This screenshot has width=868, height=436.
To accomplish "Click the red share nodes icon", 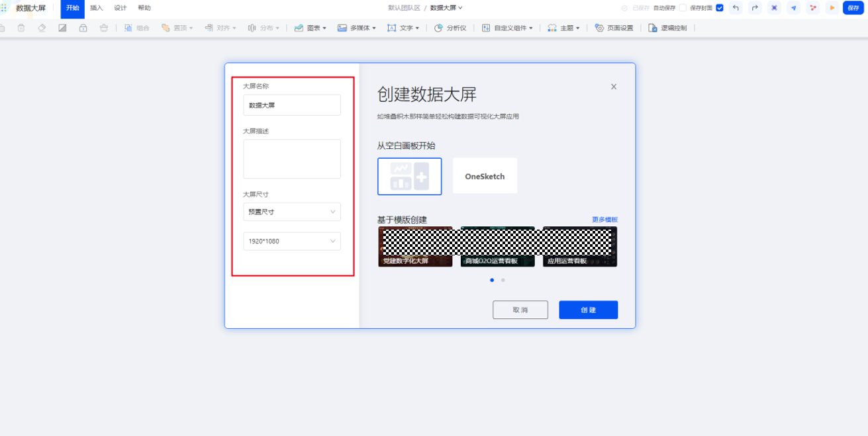I will 813,8.
